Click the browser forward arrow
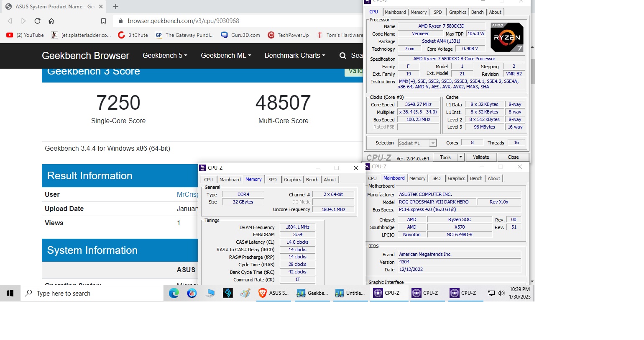Viewport: 644px width, 340px height. [23, 21]
